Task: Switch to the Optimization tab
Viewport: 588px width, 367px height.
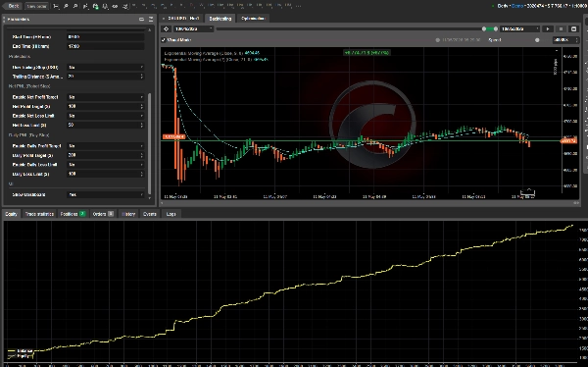Action: tap(253, 19)
